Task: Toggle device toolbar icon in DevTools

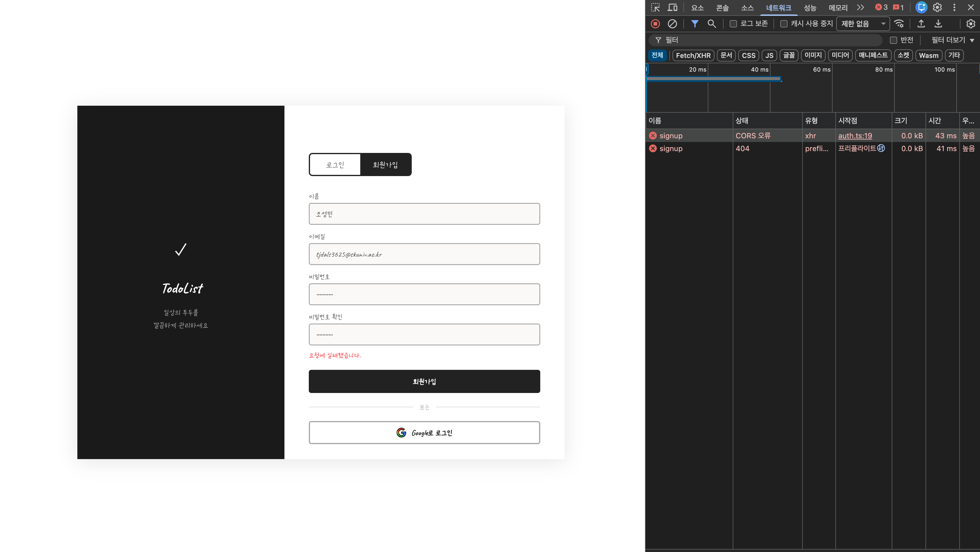Action: click(x=673, y=8)
